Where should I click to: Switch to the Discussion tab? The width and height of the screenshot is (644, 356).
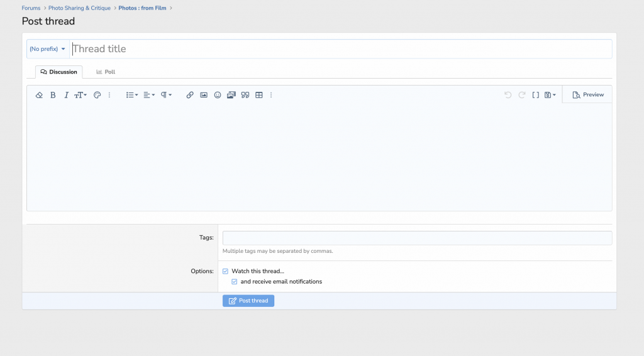pos(58,72)
